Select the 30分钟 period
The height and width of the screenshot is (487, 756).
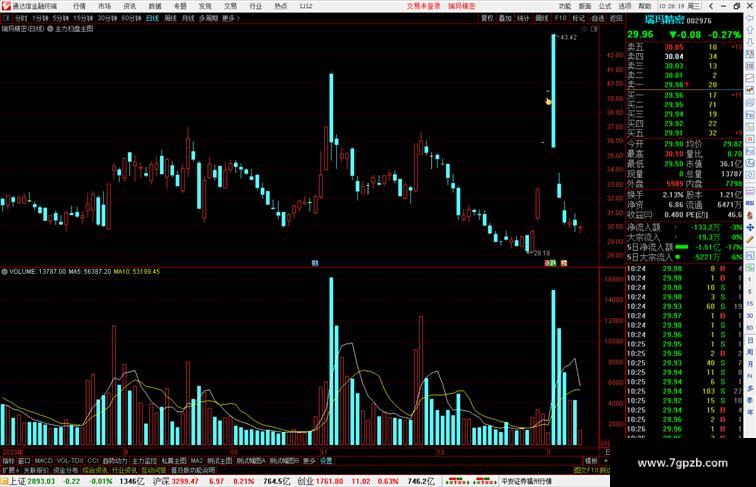(107, 18)
